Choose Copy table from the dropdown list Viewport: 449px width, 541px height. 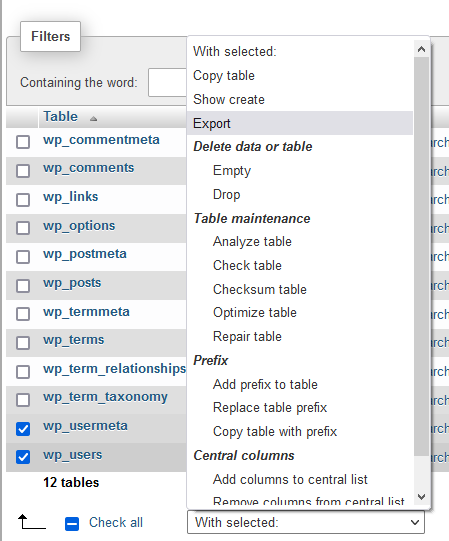pyautogui.click(x=300, y=76)
